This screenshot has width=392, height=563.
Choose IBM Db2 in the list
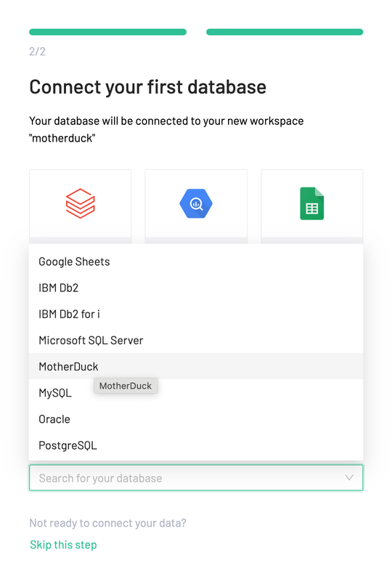click(196, 288)
